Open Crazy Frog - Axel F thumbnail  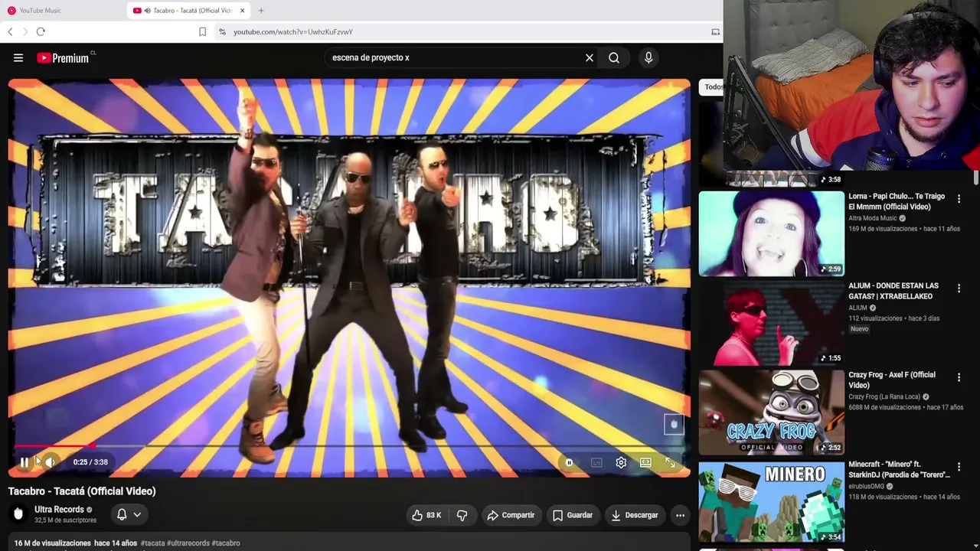coord(771,412)
